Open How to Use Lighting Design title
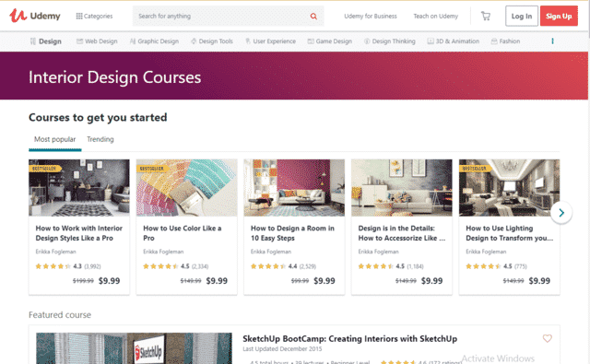Screen dimensions: 590x364 coord(510,233)
